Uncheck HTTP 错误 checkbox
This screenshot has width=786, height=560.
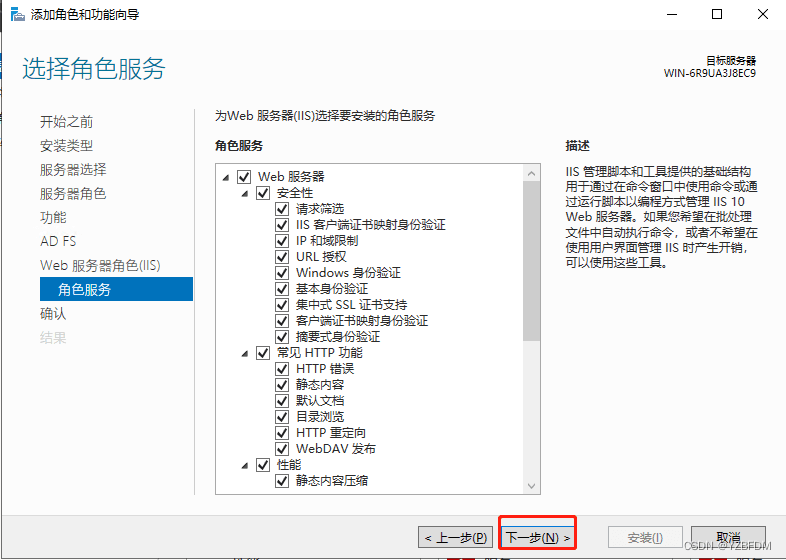[x=282, y=369]
